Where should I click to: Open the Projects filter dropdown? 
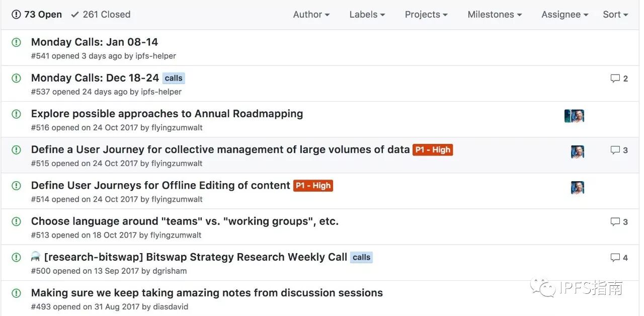(x=426, y=15)
